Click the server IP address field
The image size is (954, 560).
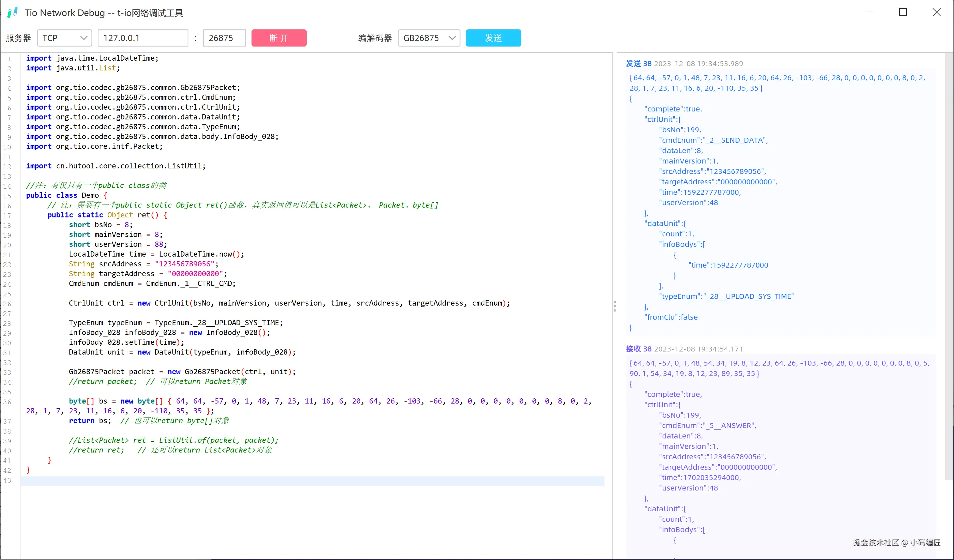click(x=143, y=38)
